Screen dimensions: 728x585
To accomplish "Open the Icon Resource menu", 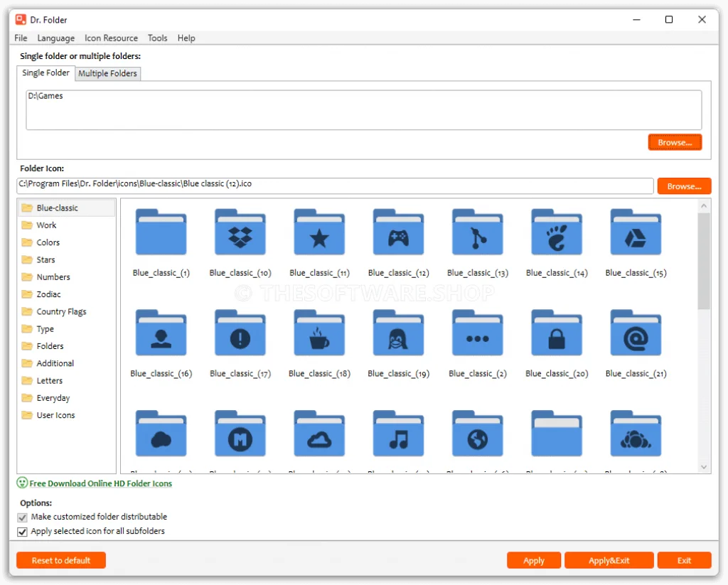I will tap(111, 38).
